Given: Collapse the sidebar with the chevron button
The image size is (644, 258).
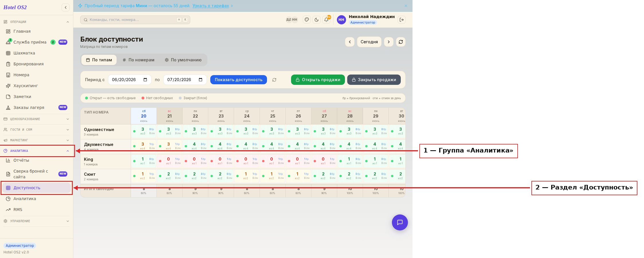Looking at the screenshot, I should pyautogui.click(x=66, y=7).
